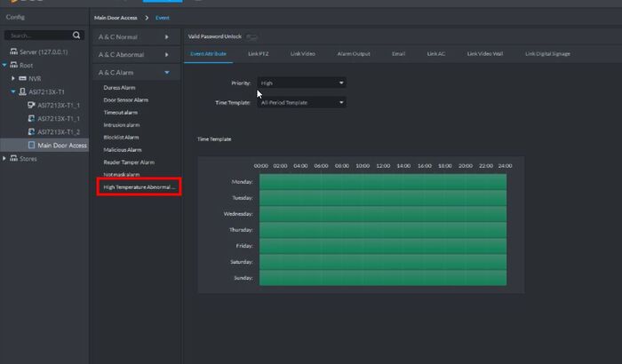Image resolution: width=622 pixels, height=364 pixels.
Task: Click the Sunday time template bar
Action: [383, 278]
